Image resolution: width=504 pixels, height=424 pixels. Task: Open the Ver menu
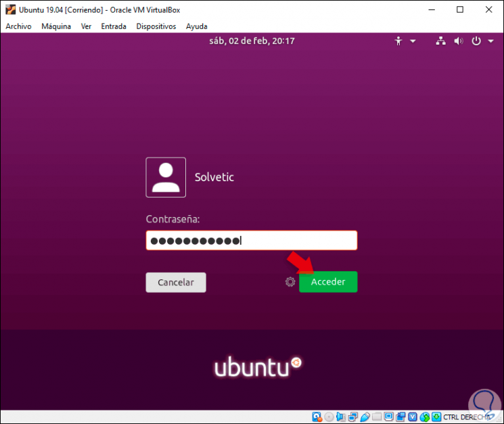[86, 26]
